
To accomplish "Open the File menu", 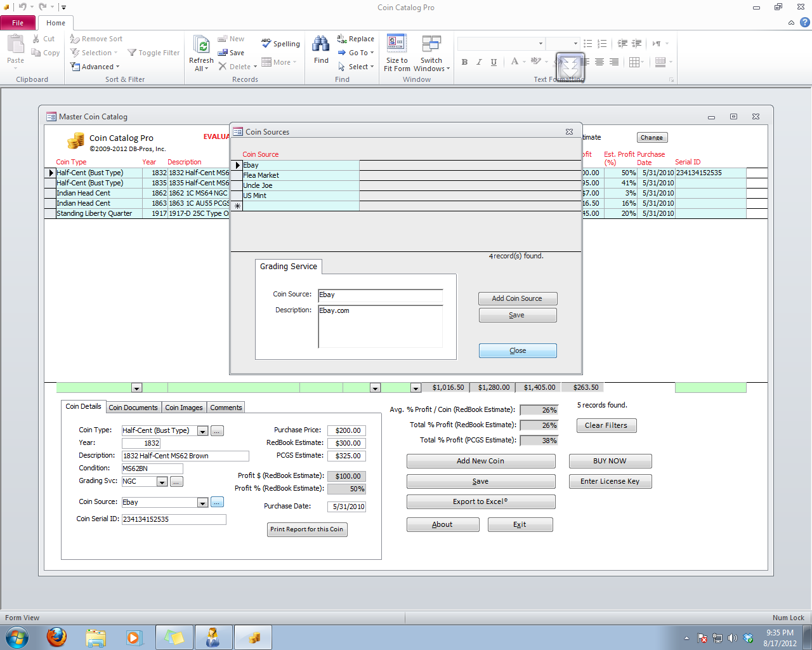I will (18, 22).
